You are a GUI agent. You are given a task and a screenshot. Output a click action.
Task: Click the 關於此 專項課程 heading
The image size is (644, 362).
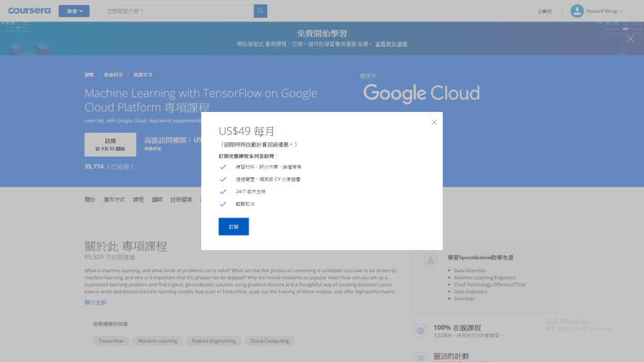click(x=126, y=246)
